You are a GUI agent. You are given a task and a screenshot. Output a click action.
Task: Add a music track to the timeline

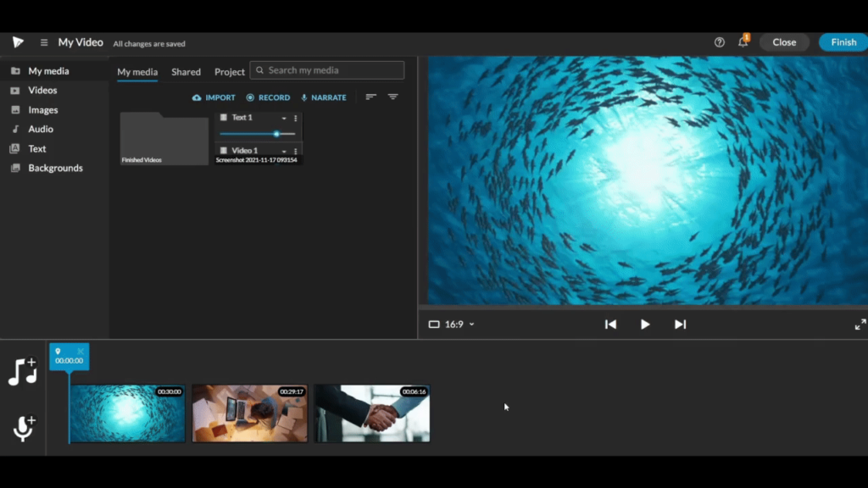(23, 371)
